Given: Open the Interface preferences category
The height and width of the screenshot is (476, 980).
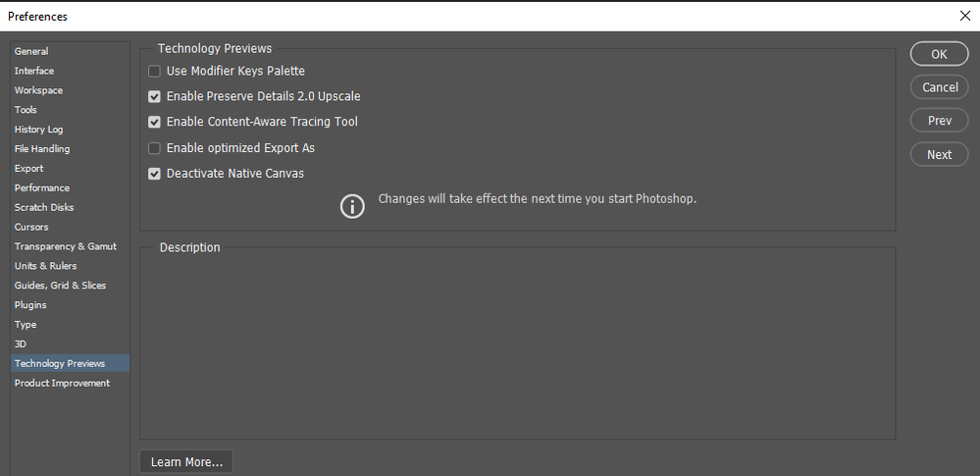Looking at the screenshot, I should (x=34, y=71).
